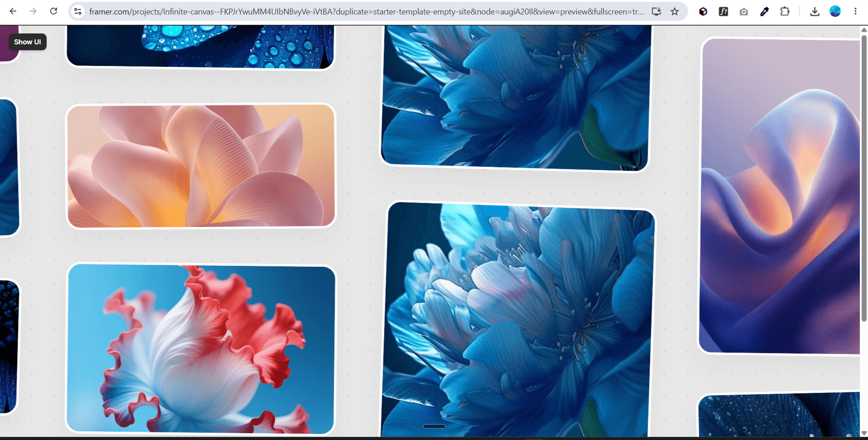Click the browser back arrow
This screenshot has width=868, height=440.
(x=13, y=11)
